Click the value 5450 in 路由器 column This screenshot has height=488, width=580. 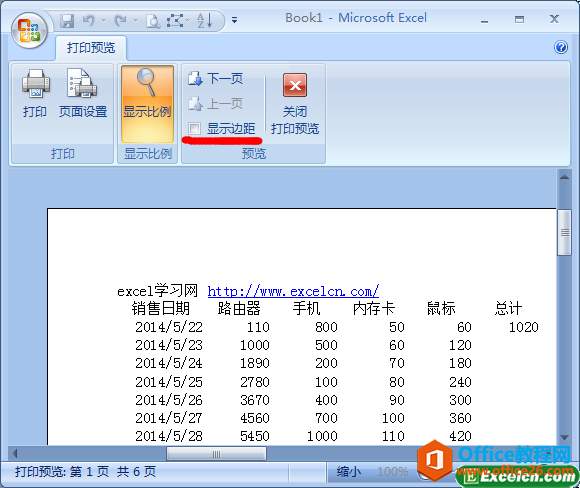tap(255, 436)
